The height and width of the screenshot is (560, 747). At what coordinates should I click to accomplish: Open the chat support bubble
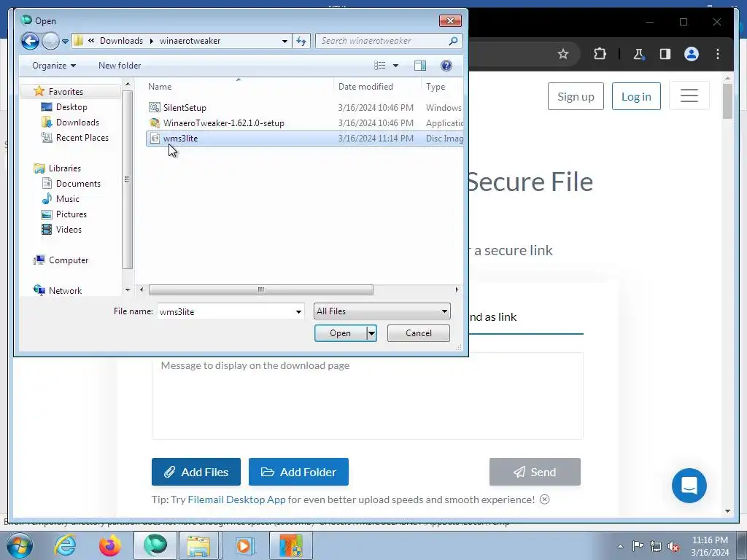pos(689,486)
